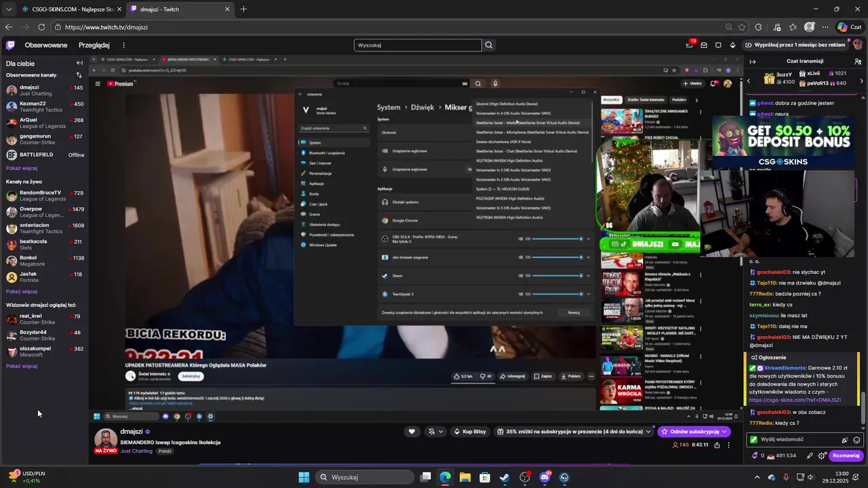This screenshot has width=868, height=488.
Task: Click the chat scrollbar
Action: coord(863,408)
